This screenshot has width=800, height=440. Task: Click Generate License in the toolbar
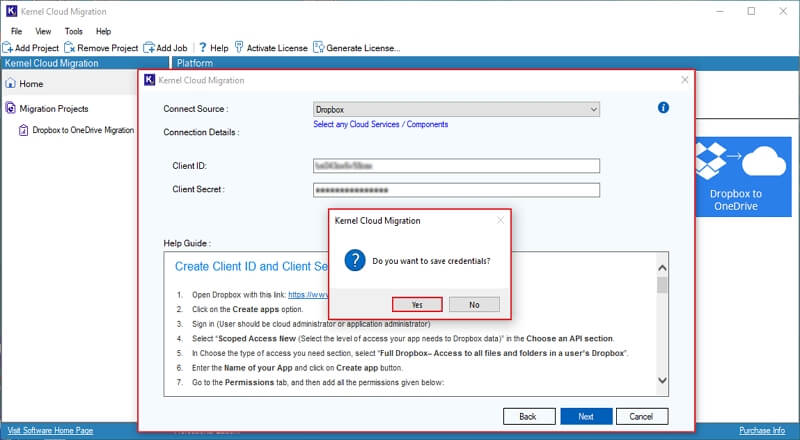357,48
